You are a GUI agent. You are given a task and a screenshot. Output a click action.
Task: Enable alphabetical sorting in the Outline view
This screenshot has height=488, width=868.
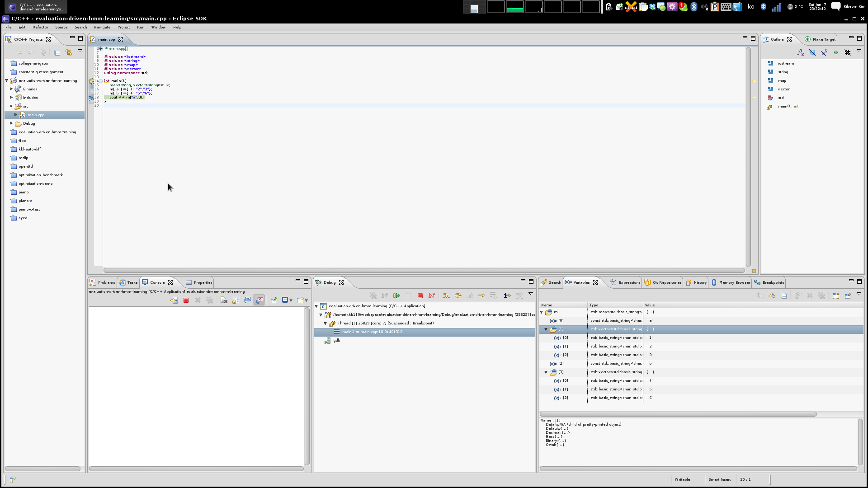click(x=801, y=53)
